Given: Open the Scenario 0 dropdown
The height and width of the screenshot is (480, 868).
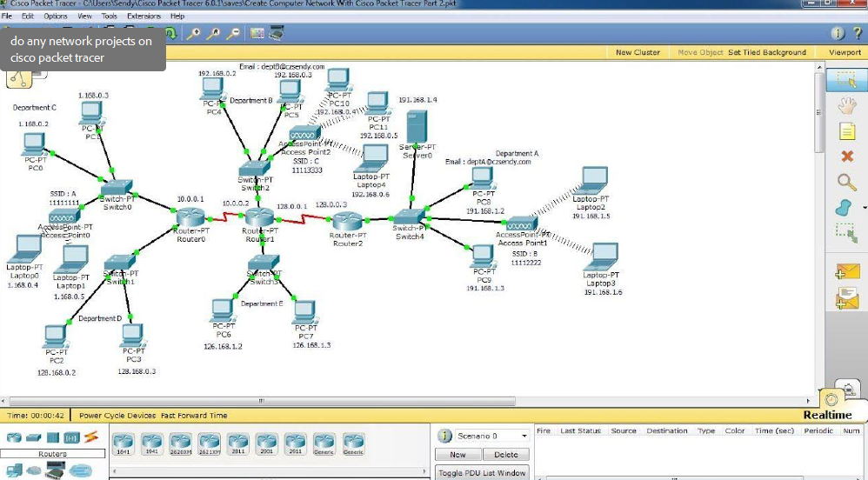Looking at the screenshot, I should [x=491, y=437].
